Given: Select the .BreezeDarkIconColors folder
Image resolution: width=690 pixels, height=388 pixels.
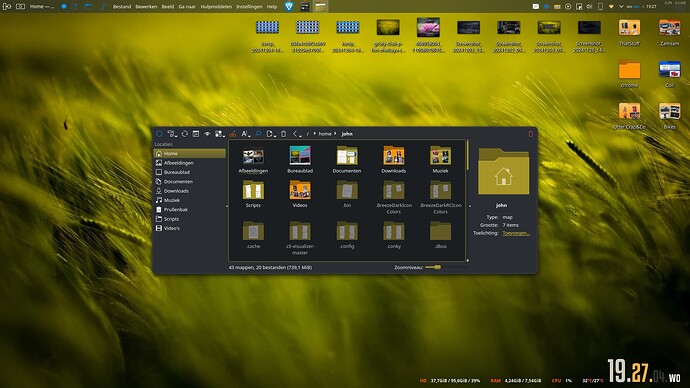Looking at the screenshot, I should [394, 190].
